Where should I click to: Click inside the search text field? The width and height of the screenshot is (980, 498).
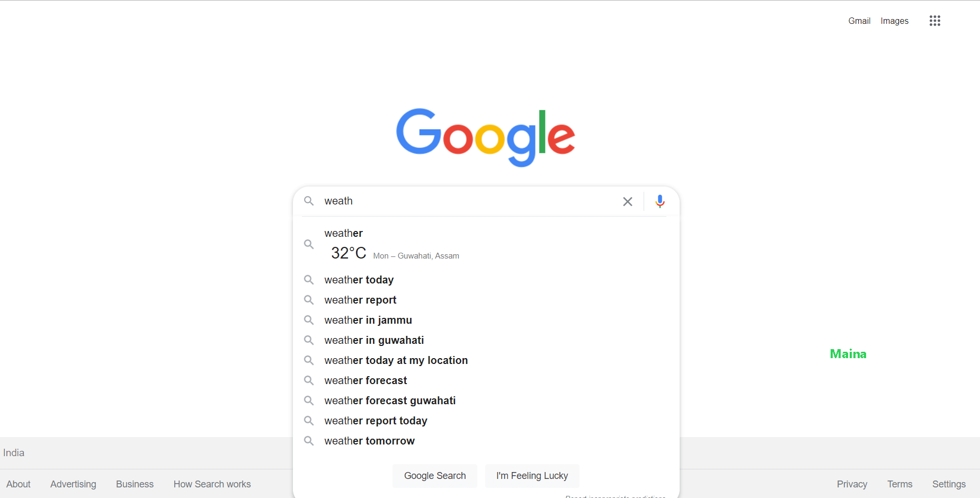coord(469,201)
